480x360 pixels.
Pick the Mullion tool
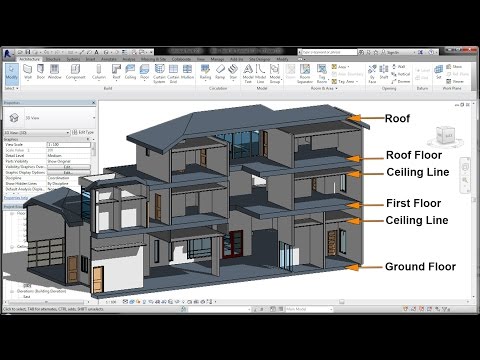(187, 72)
